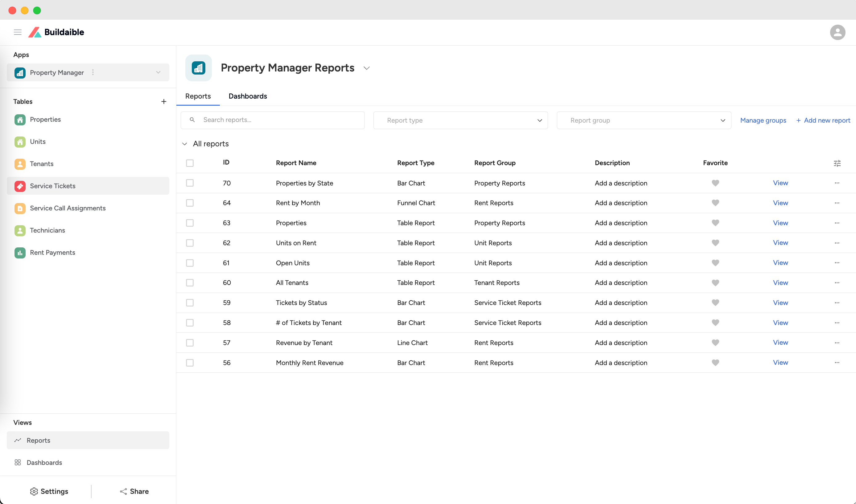Viewport: 856px width, 504px height.
Task: Check the Properties (ID 63) row checkbox
Action: click(x=190, y=223)
